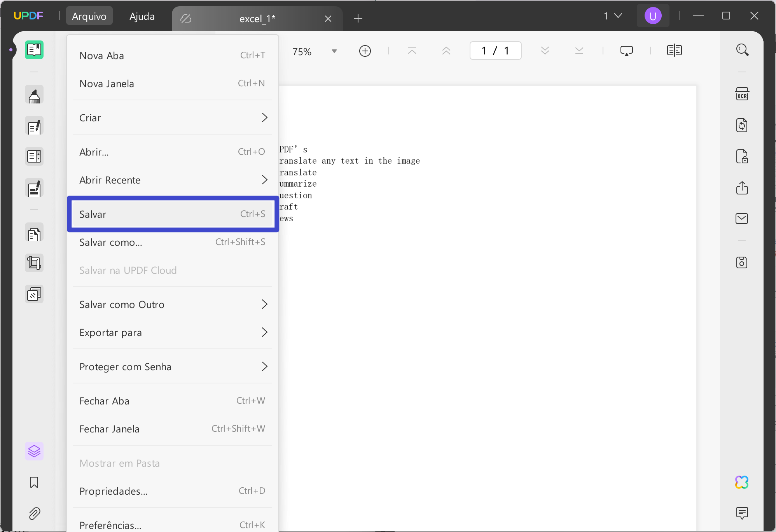Open the Attachments paperclip icon
This screenshot has width=776, height=532.
34,514
